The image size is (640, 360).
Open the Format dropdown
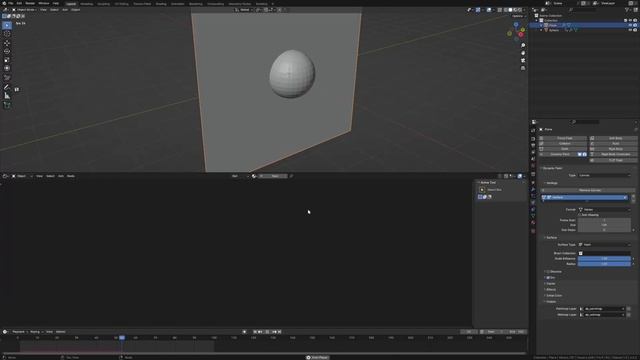tap(604, 210)
